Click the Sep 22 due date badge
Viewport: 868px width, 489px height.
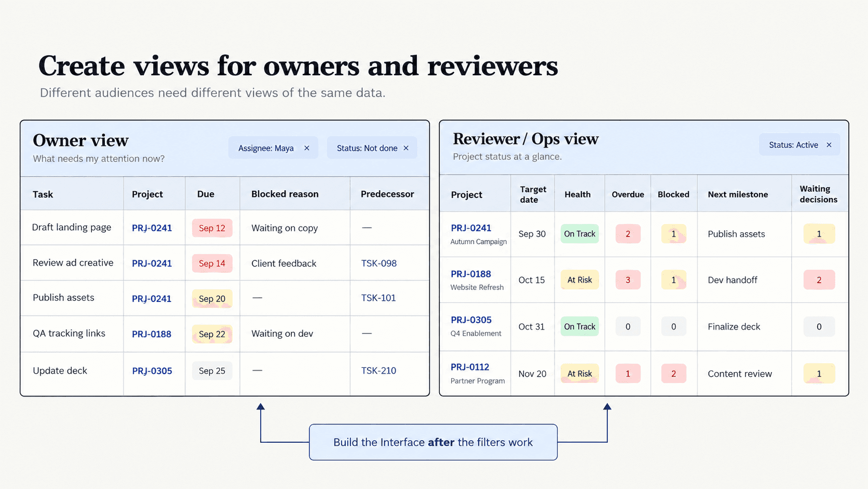(212, 334)
